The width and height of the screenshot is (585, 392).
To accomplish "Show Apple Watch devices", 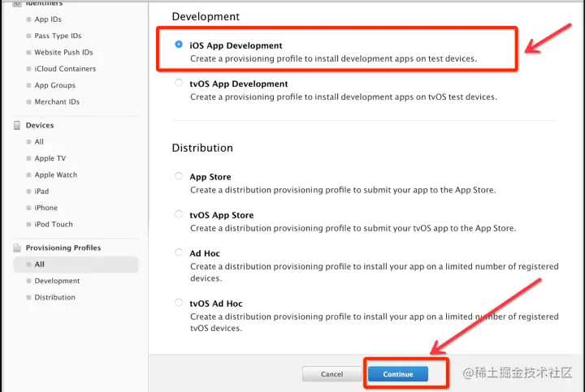I will (x=55, y=174).
